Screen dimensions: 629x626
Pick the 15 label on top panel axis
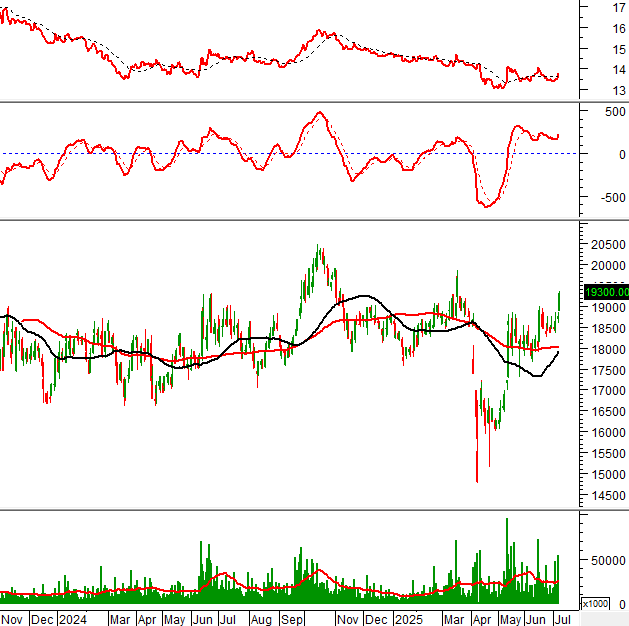[619, 50]
